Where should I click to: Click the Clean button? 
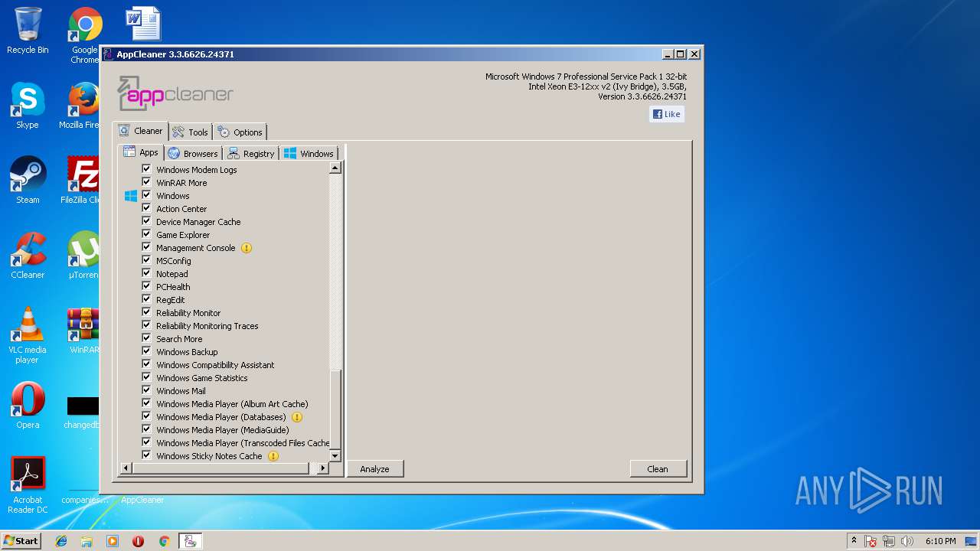(x=658, y=469)
